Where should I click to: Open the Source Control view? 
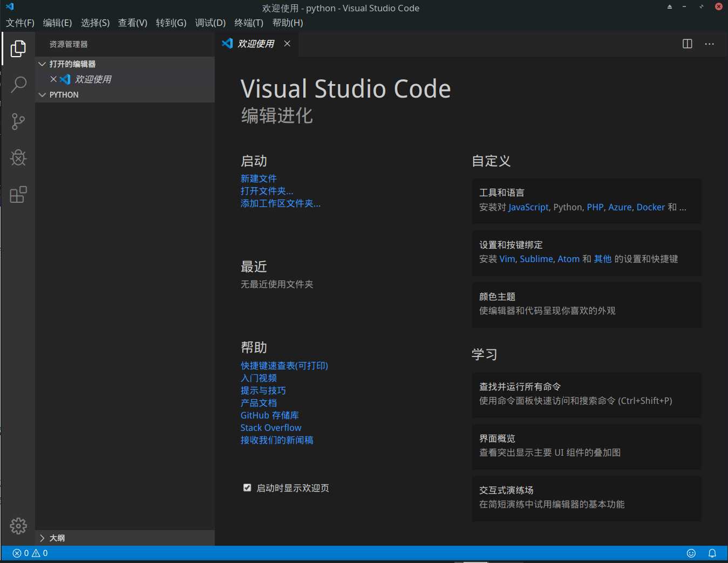pyautogui.click(x=18, y=121)
